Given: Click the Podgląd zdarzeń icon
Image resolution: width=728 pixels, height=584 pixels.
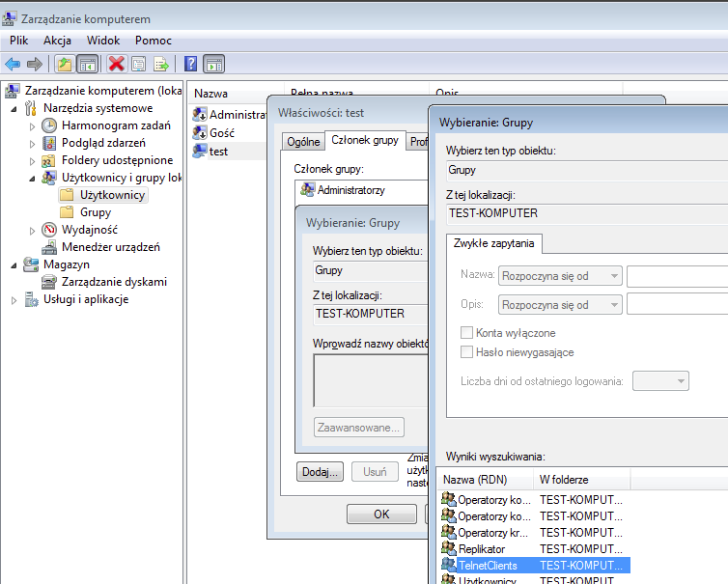Looking at the screenshot, I should click(x=49, y=143).
